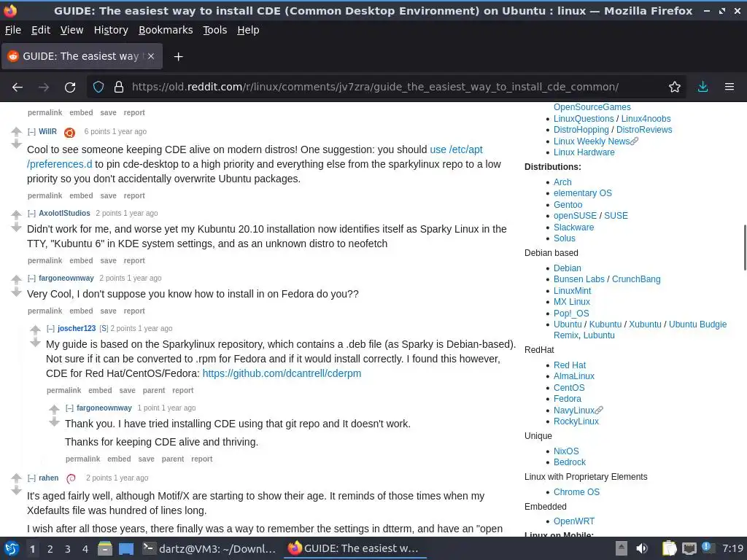
Task: Collapse rahen's comment thread
Action: [31, 478]
